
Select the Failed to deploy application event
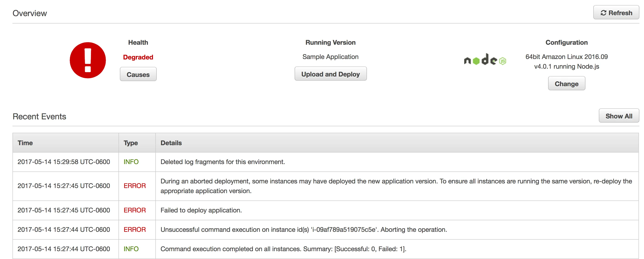[201, 210]
